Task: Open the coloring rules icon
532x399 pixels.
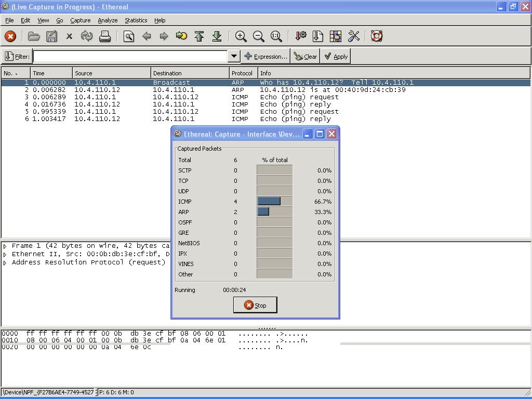Action: coord(336,36)
